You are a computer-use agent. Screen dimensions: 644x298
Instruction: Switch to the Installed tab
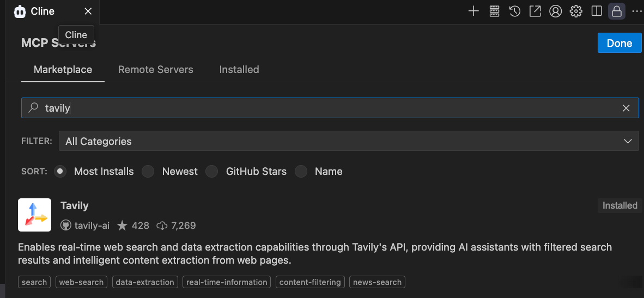click(239, 69)
